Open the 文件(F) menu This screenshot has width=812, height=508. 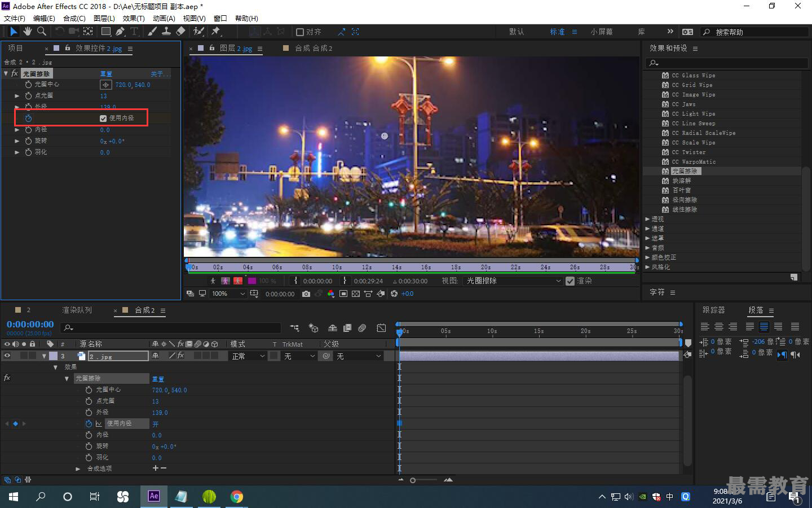pos(15,18)
